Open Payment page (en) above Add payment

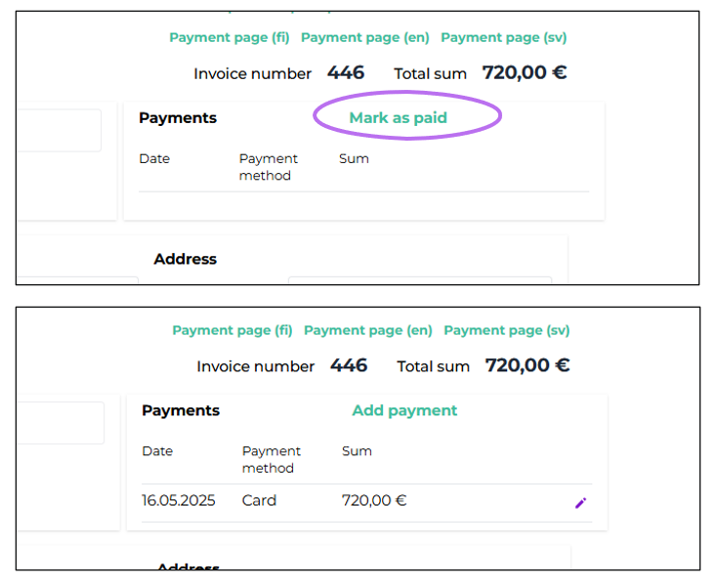(x=368, y=330)
